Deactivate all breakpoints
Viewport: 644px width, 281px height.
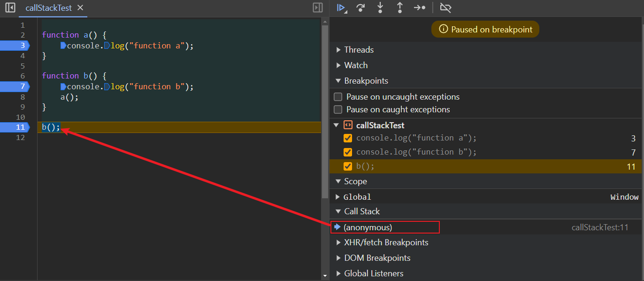click(x=445, y=8)
